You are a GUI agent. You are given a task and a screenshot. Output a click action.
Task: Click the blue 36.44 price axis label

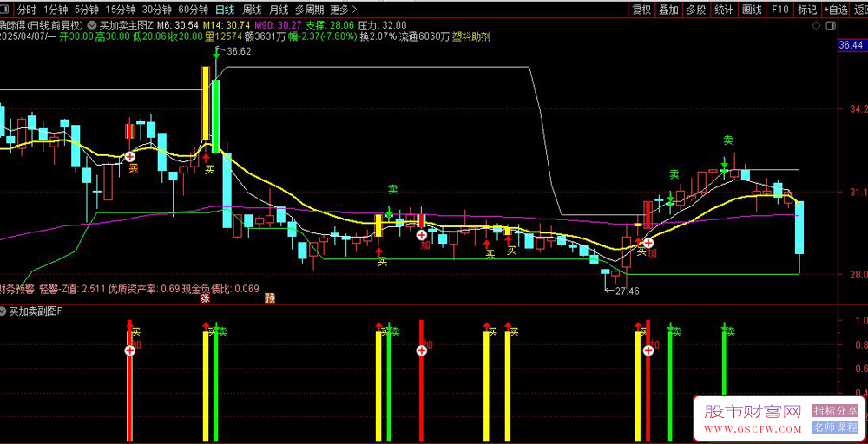[853, 45]
